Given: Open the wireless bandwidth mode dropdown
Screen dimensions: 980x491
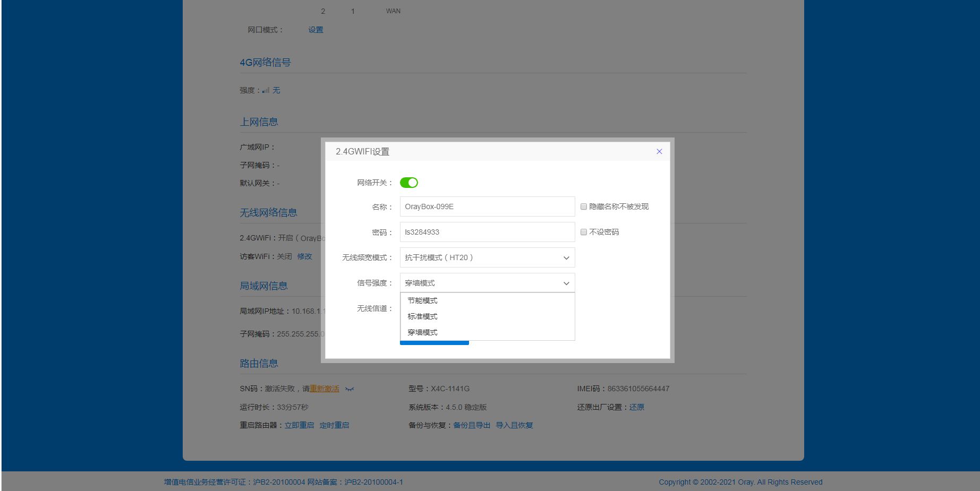Looking at the screenshot, I should 487,257.
